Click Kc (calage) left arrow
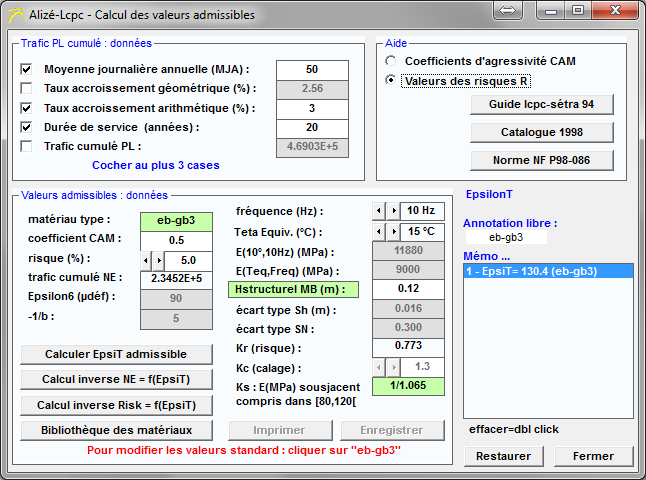This screenshot has width=646, height=480. click(379, 367)
